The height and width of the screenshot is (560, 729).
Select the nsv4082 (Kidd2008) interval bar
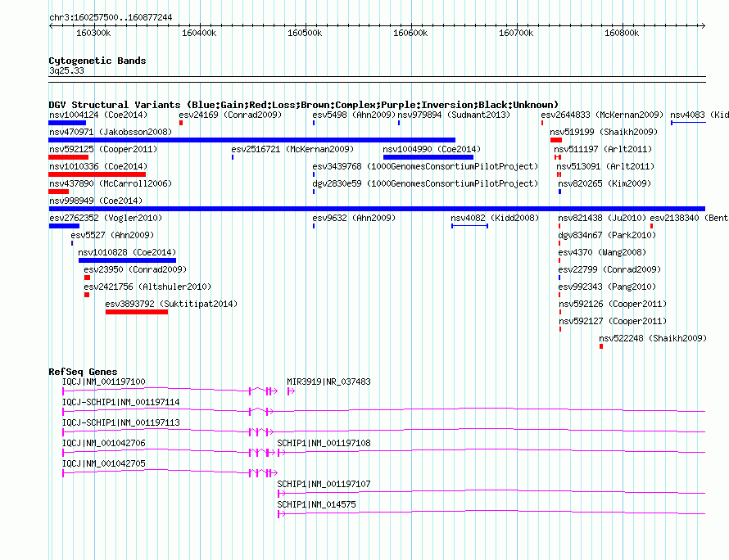coord(469,226)
